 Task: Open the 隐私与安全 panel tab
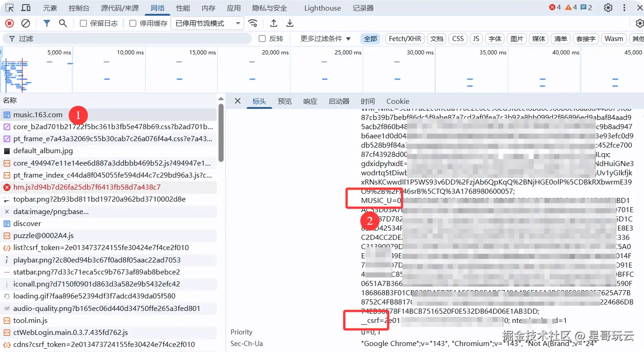tap(269, 8)
